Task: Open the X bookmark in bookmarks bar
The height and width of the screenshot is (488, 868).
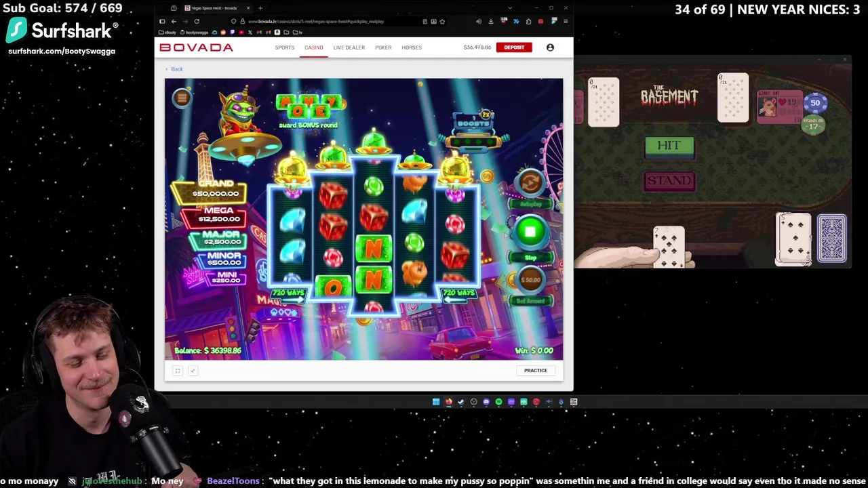Action: pos(250,32)
